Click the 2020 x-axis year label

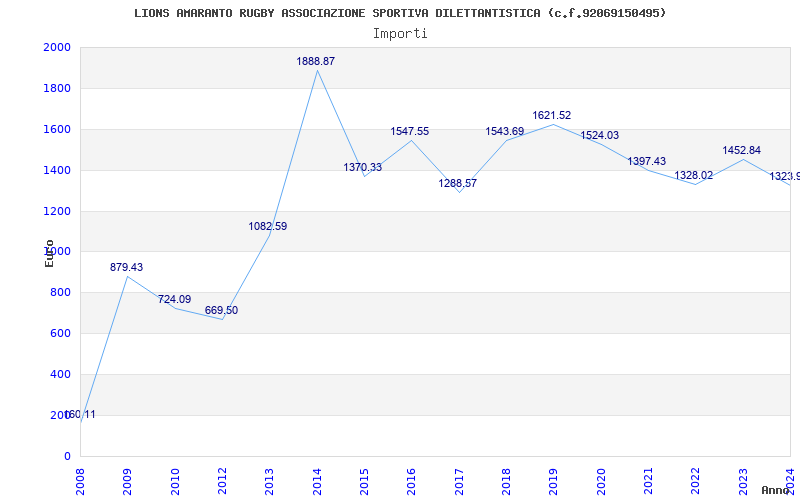pyautogui.click(x=601, y=482)
